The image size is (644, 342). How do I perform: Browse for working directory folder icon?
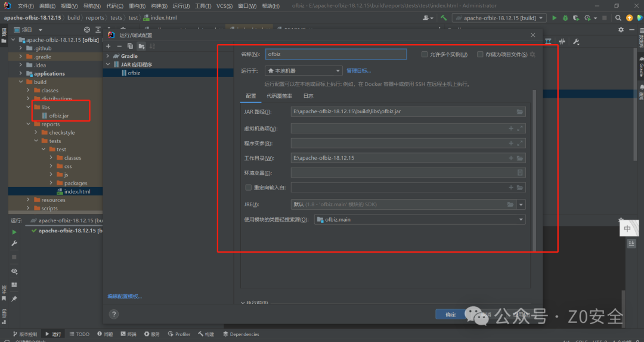[519, 158]
